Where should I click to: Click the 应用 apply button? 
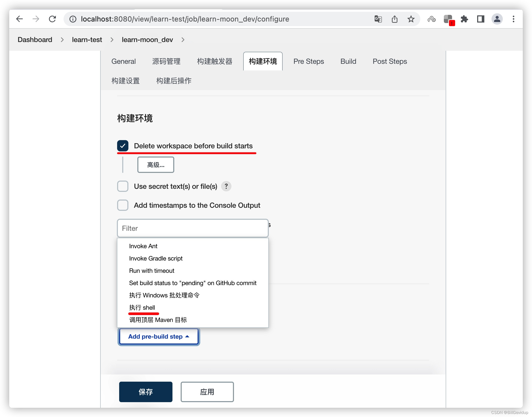click(207, 392)
